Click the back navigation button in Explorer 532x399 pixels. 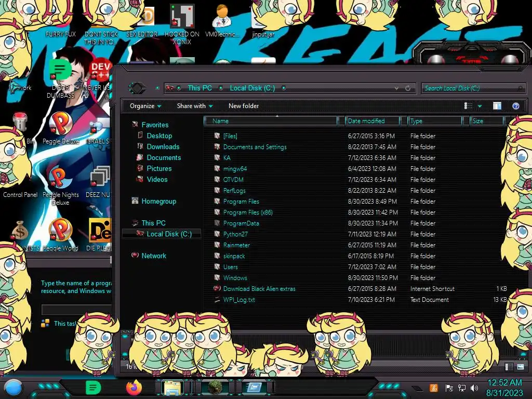137,88
